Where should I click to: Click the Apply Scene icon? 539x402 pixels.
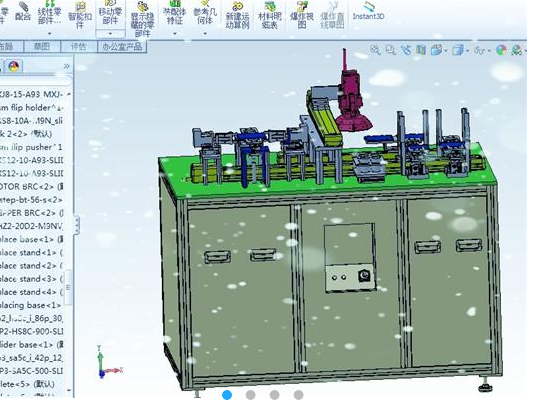click(x=516, y=50)
